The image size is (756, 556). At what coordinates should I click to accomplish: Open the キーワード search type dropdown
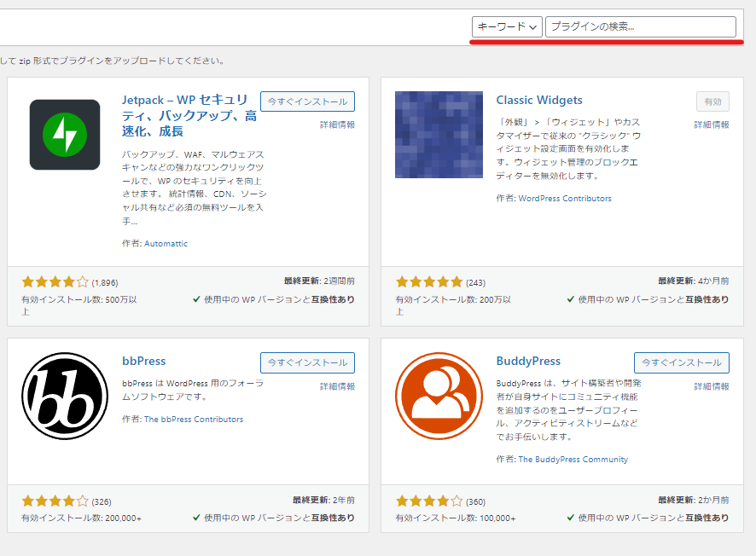pos(507,26)
